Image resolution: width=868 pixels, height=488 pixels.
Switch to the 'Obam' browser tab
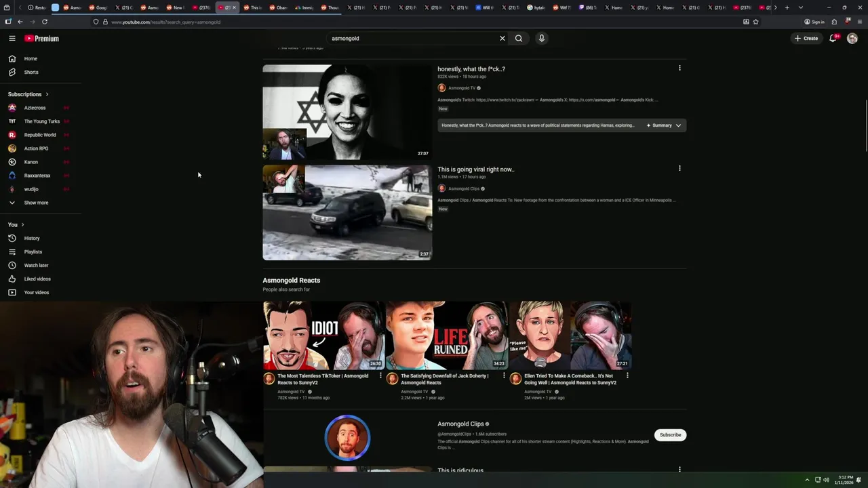[278, 7]
